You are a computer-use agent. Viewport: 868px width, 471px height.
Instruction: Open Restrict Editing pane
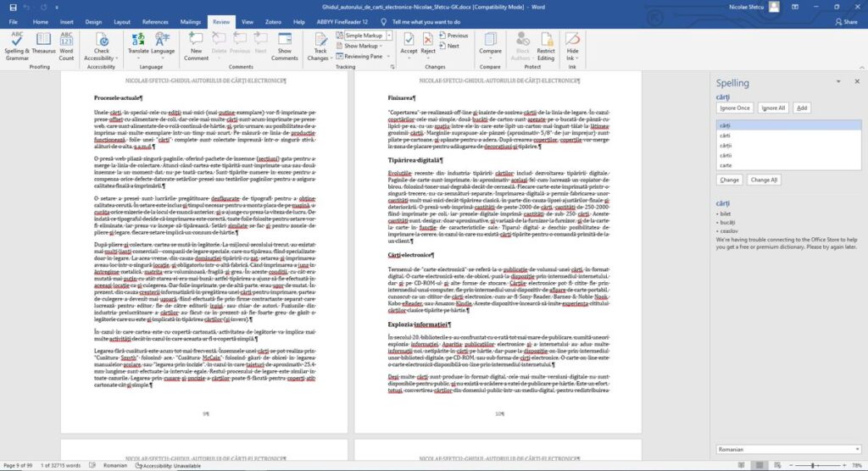546,46
